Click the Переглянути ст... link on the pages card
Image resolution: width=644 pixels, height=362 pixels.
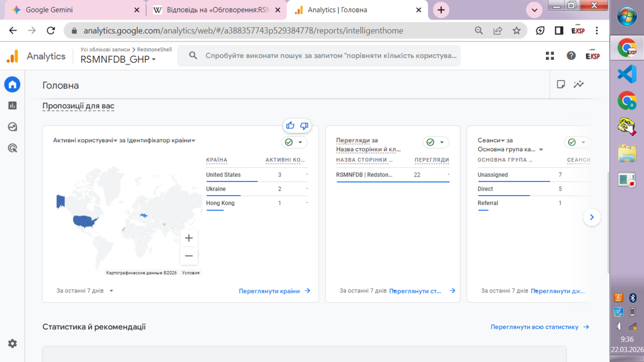(x=422, y=291)
